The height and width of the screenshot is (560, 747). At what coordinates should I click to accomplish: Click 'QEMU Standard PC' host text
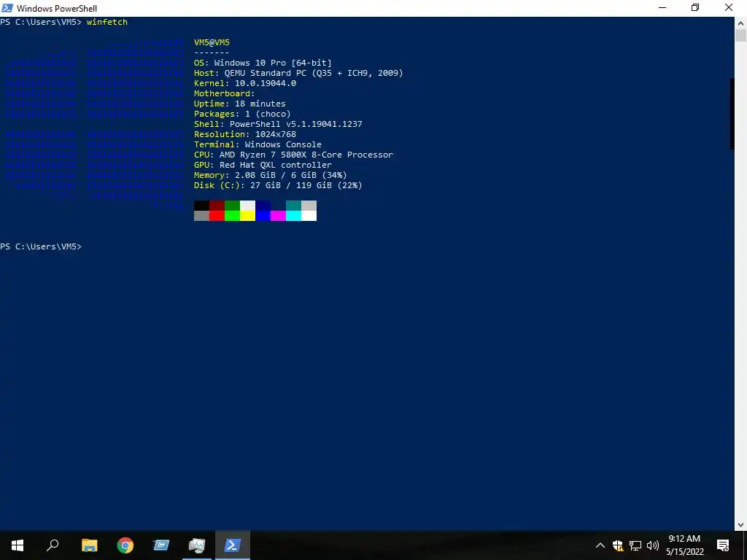[x=266, y=73]
